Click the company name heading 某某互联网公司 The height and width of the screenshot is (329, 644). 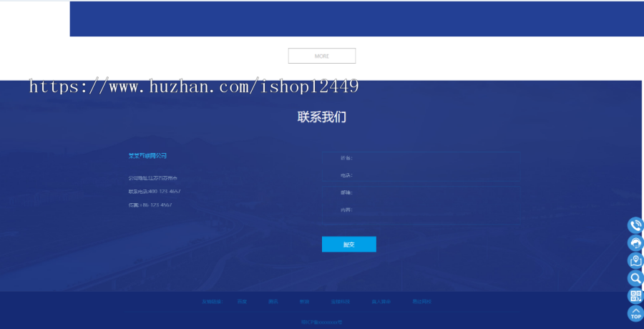[x=147, y=156]
